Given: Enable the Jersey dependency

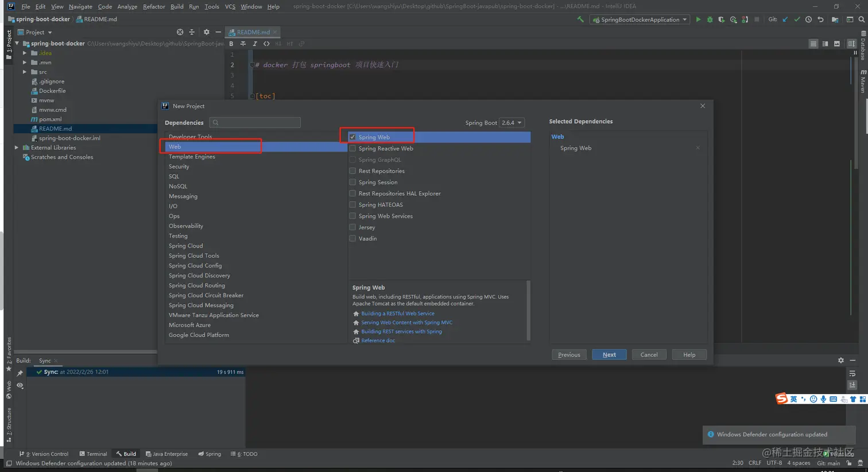Looking at the screenshot, I should pyautogui.click(x=352, y=227).
